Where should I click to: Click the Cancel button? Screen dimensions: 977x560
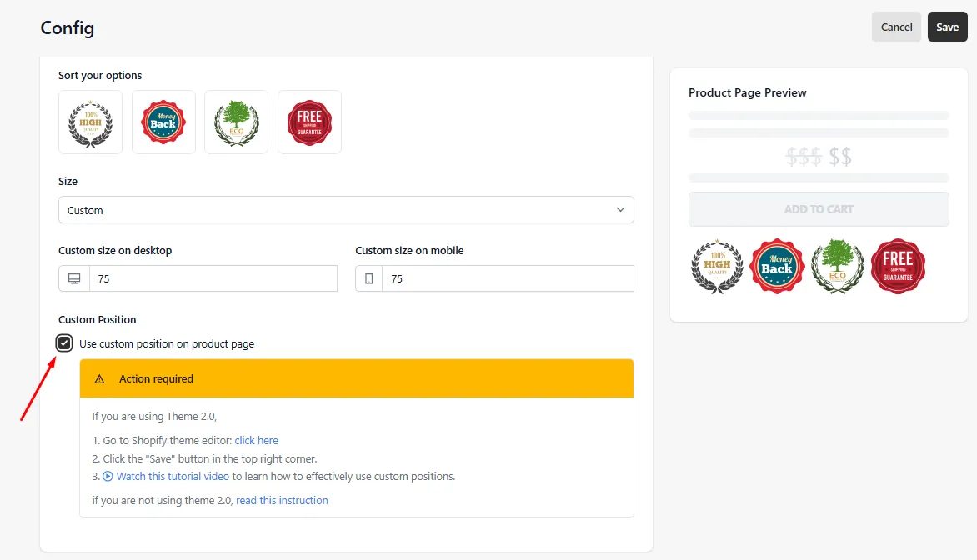pos(896,27)
